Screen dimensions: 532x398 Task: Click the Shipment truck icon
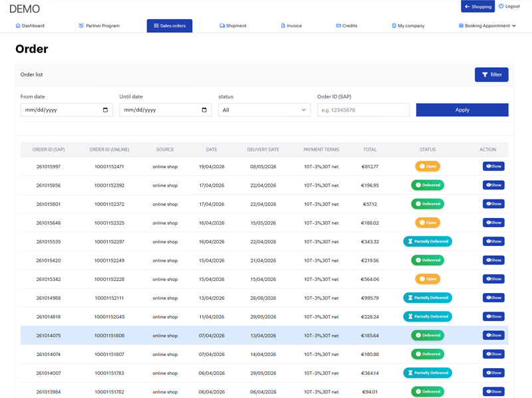tap(222, 26)
